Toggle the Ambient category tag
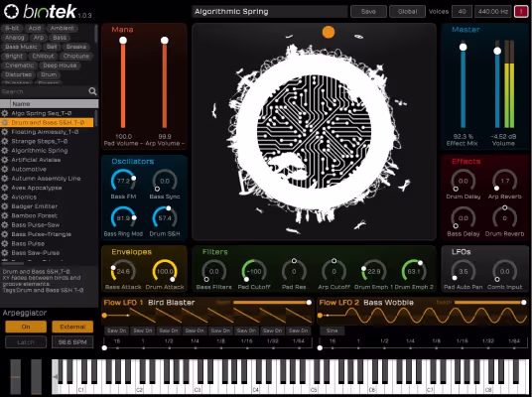Viewport: 532px width, 397px height. (x=62, y=28)
